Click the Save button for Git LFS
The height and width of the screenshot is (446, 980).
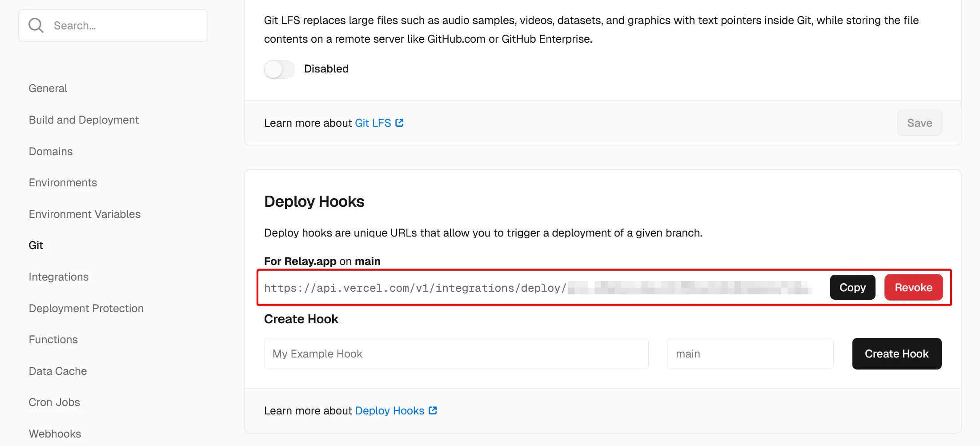(x=920, y=123)
